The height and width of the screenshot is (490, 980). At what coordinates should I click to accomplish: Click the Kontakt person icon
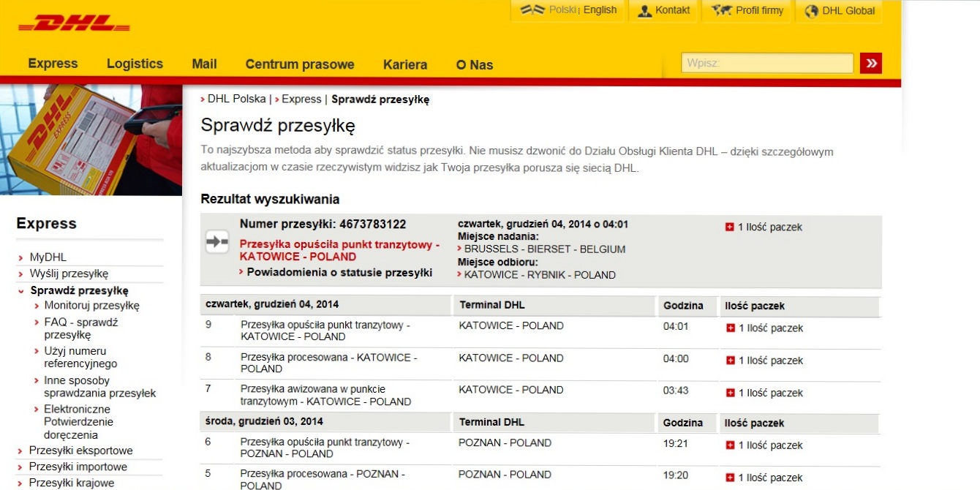tap(644, 11)
